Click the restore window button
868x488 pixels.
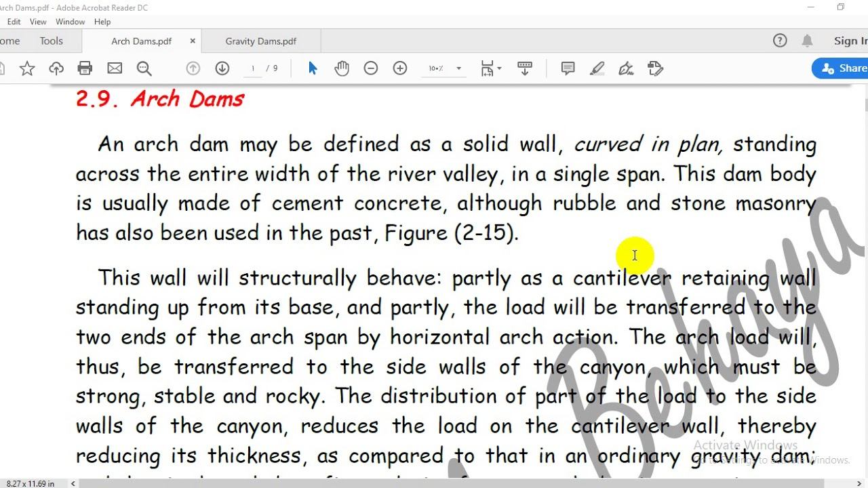(x=841, y=7)
